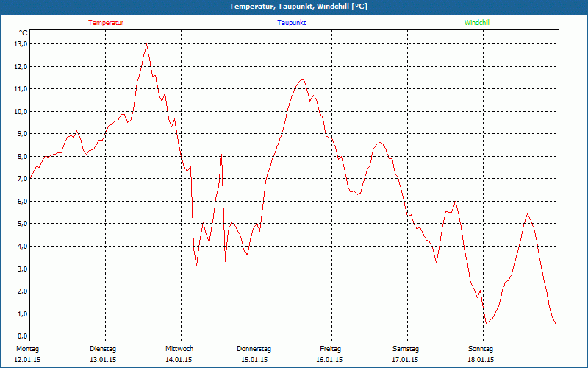
Task: Click the red Temperatur legend label
Action: click(x=106, y=23)
